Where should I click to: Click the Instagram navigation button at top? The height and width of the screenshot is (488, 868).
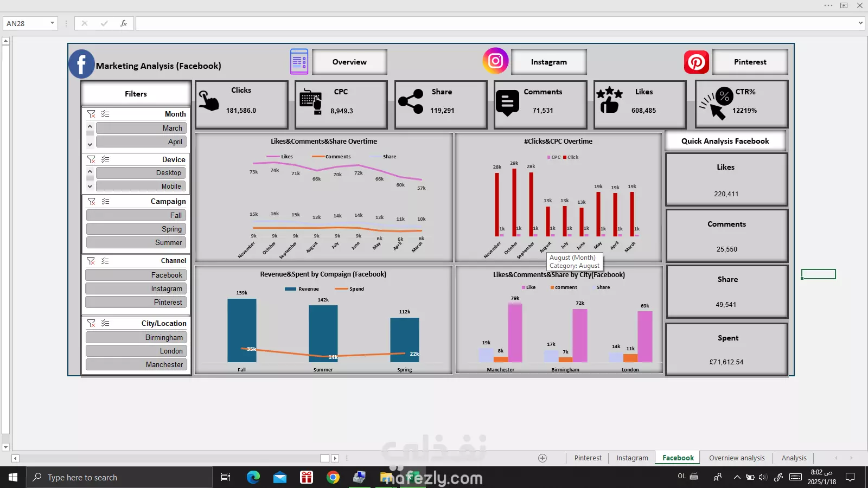point(548,62)
